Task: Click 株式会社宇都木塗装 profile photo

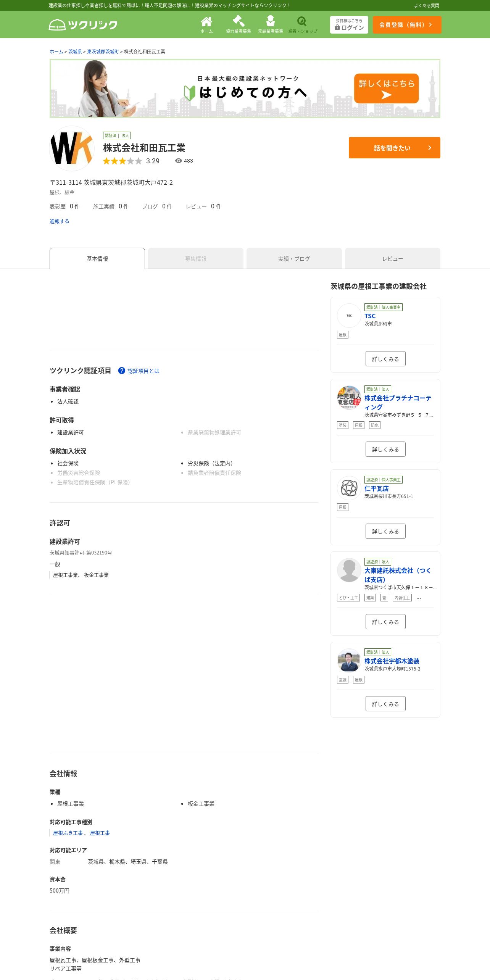Action: point(349,661)
